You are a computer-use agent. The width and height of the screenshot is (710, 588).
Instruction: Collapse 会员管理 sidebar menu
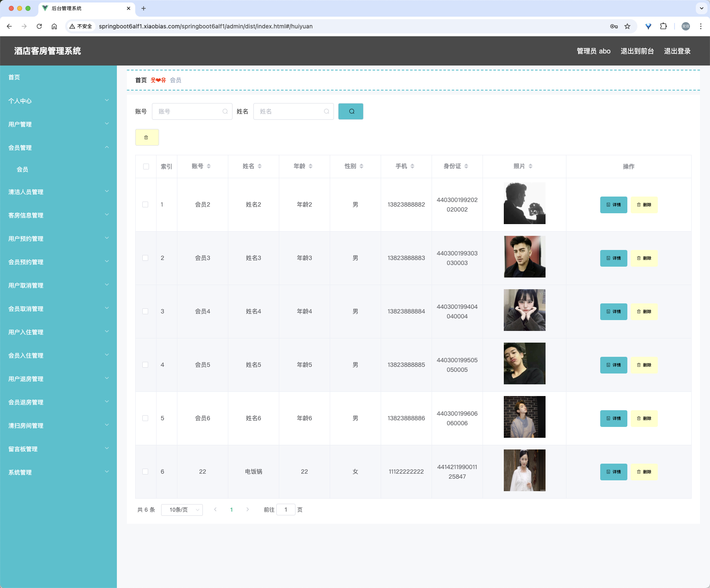pos(58,148)
